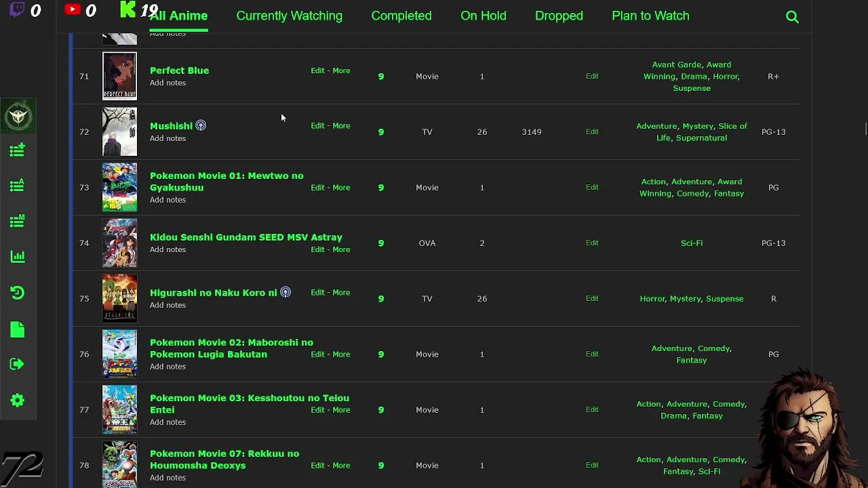The image size is (868, 488).
Task: Open the anime list sidebar icon
Action: pos(18,185)
